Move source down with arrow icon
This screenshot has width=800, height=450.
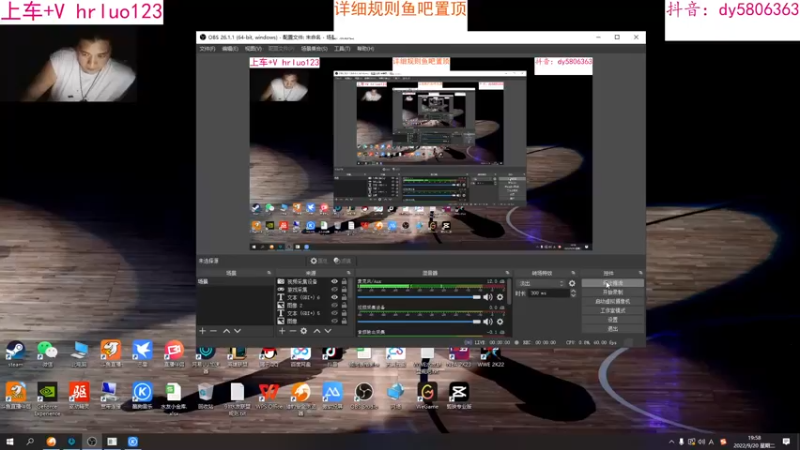click(328, 331)
